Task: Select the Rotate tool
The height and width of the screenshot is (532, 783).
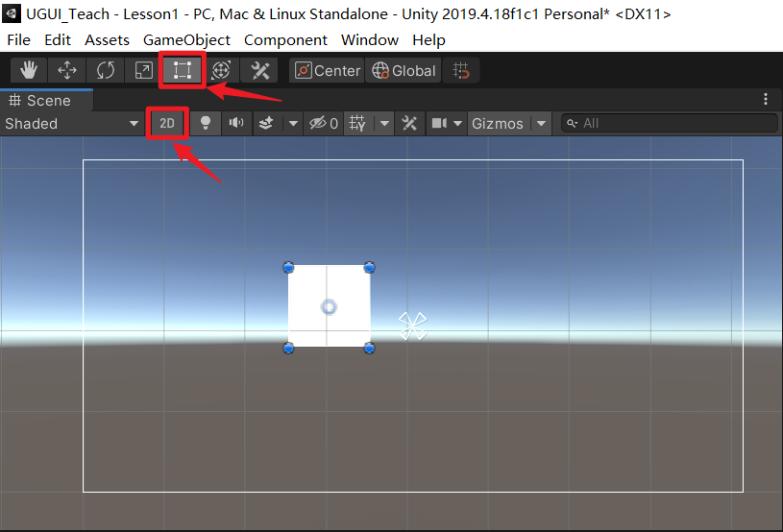Action: 106,70
